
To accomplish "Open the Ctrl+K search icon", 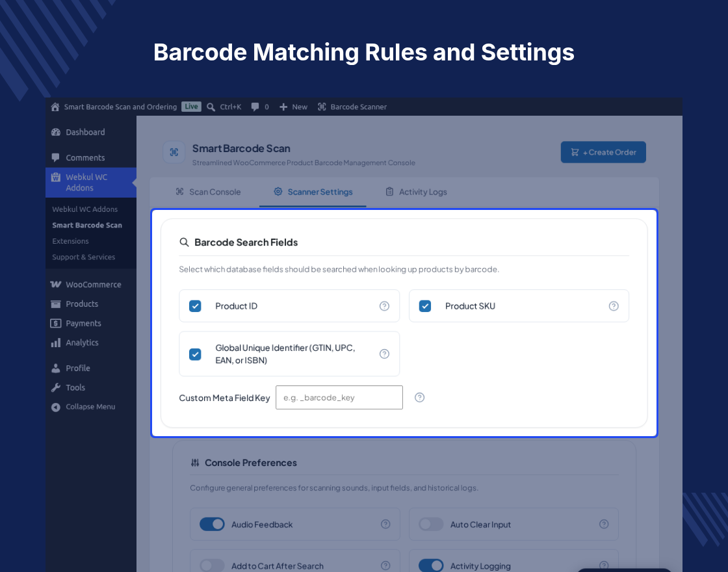I will 211,107.
